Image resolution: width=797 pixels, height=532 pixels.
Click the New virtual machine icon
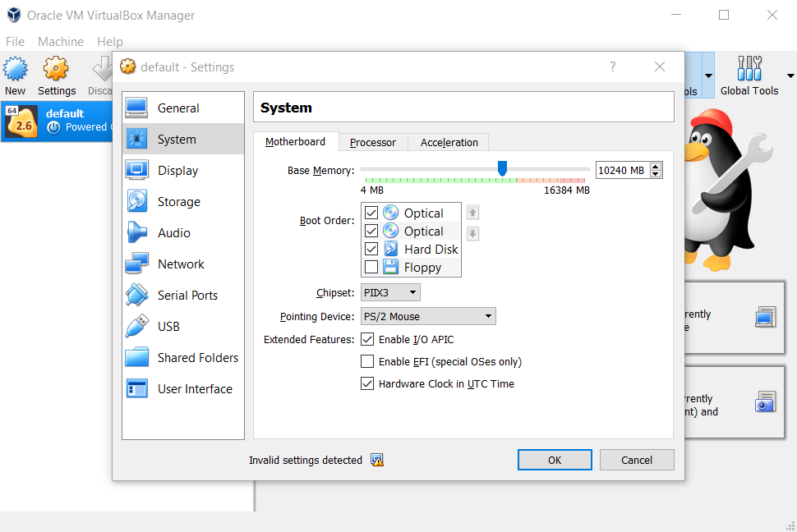click(x=16, y=69)
